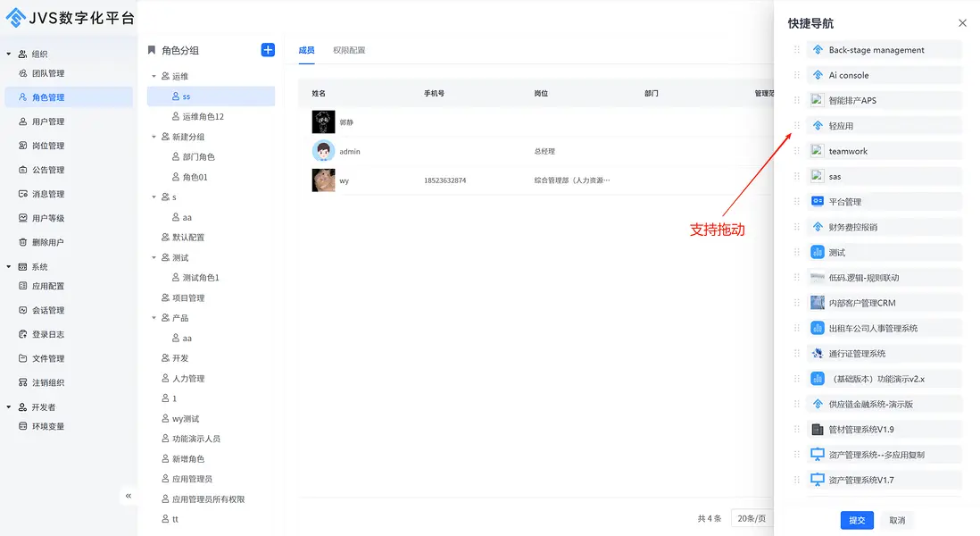The height and width of the screenshot is (536, 980).
Task: Click the 出租车公司人事管理系统 app icon
Action: (x=818, y=328)
